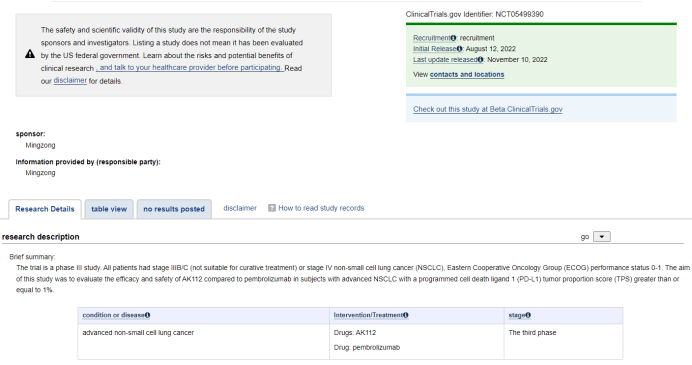Screen dimensions: 692x365
Task: Open How to read study records link
Action: pos(321,208)
